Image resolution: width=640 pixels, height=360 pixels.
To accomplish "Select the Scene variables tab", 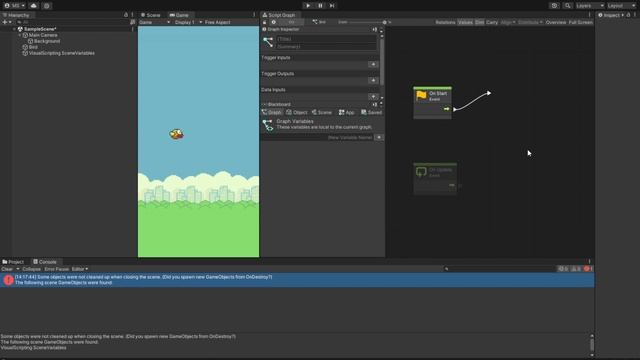I will click(x=322, y=112).
